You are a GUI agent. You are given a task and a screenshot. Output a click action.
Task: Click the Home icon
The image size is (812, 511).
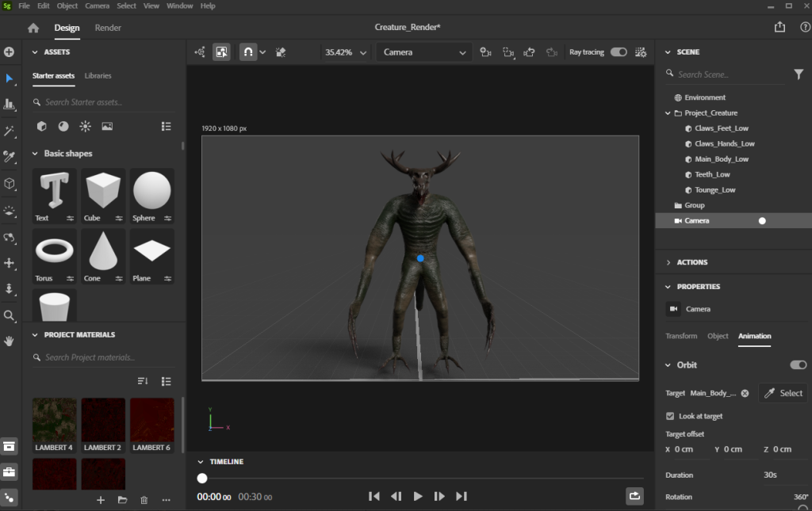(x=33, y=28)
